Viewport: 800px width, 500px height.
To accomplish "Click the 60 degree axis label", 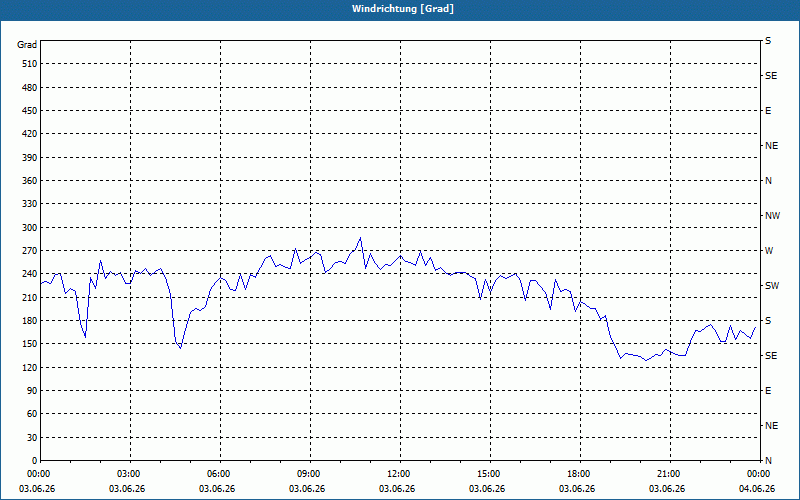I will pyautogui.click(x=32, y=414).
